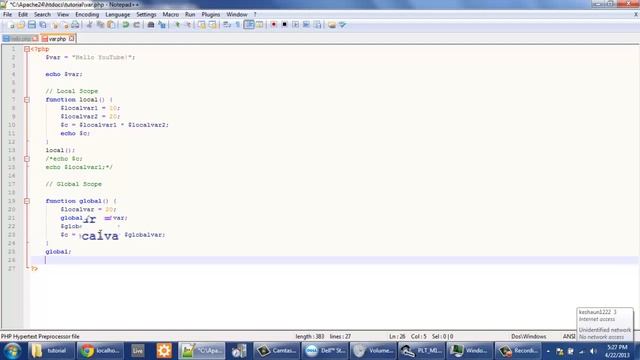Screen dimensions: 640x360
Task: Toggle the highlighted Indent Guide icon
Action: 249,25
